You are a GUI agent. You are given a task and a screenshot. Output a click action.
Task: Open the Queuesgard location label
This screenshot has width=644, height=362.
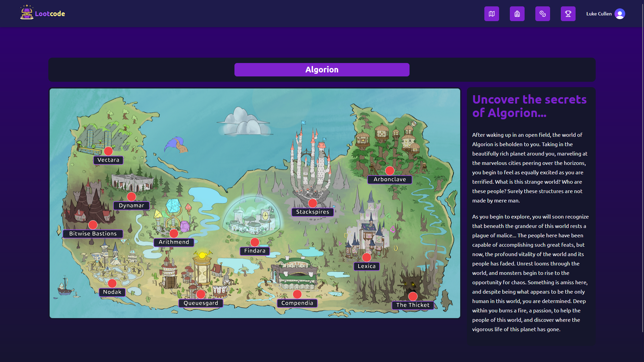pos(201,303)
